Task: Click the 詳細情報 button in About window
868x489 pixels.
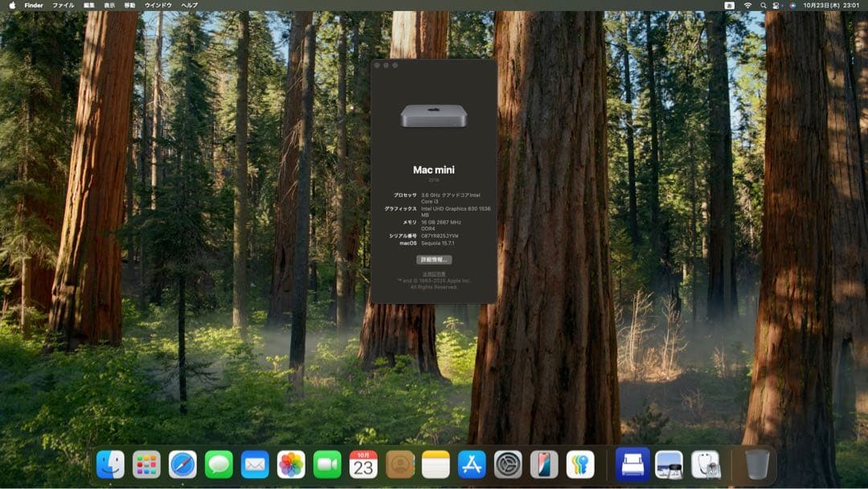Action: (x=433, y=260)
